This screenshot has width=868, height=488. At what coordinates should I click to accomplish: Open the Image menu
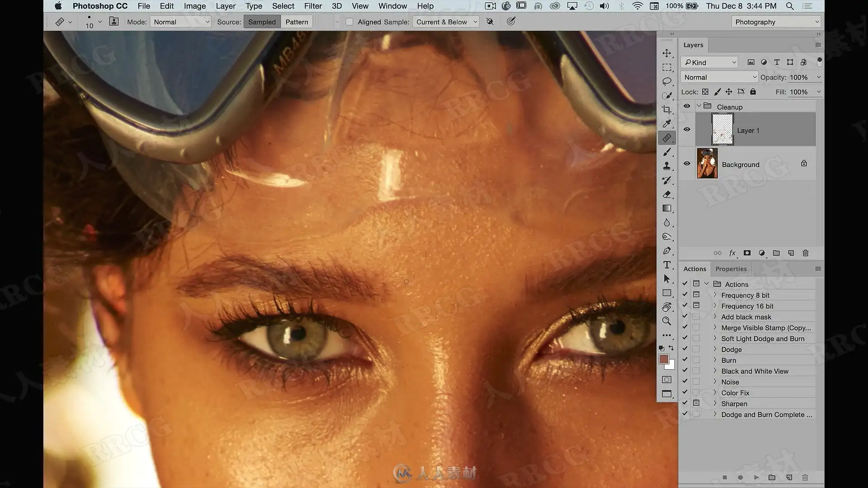(195, 6)
